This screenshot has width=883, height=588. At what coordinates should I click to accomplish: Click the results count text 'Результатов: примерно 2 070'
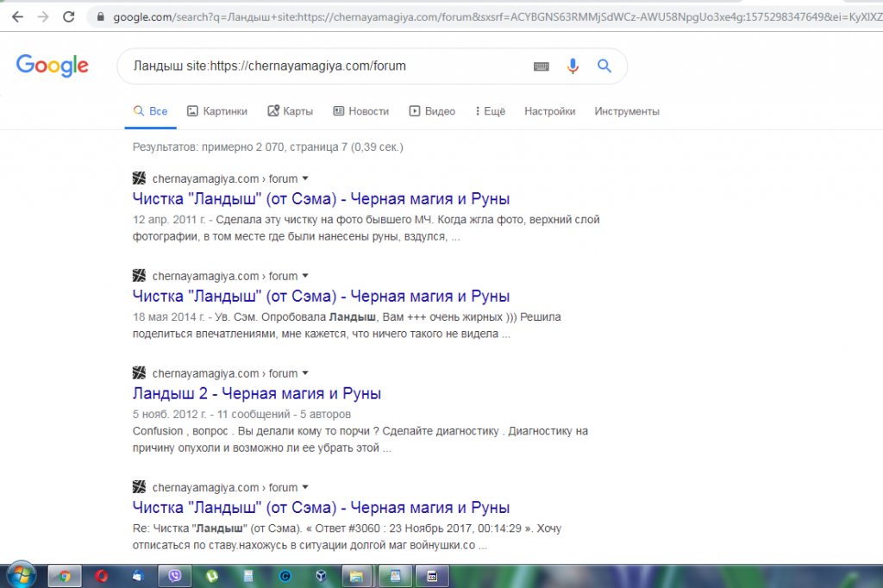point(209,147)
